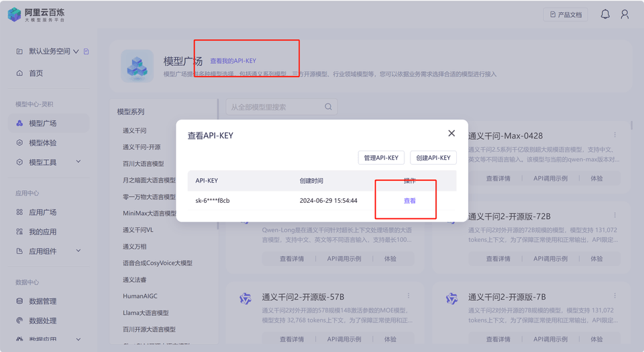Open 查看详情 on the Qwen-Long card
Screen dimensions: 644x352
point(292,259)
